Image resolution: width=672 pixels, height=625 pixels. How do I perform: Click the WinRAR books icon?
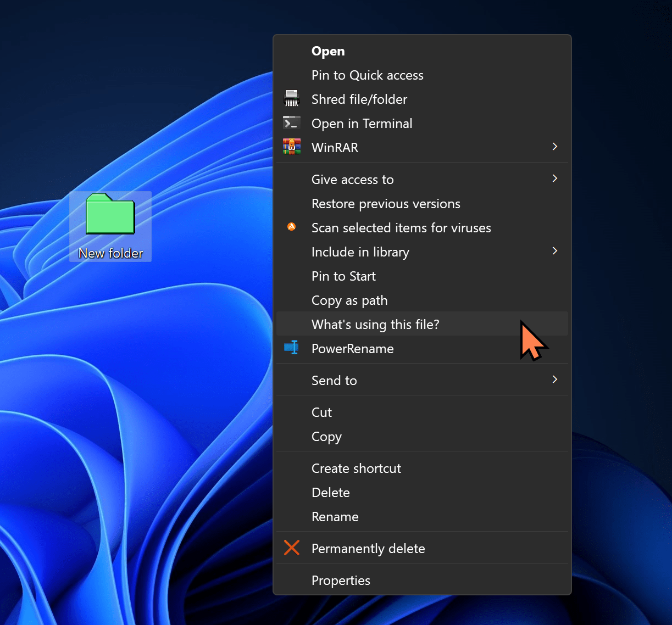pos(291,147)
